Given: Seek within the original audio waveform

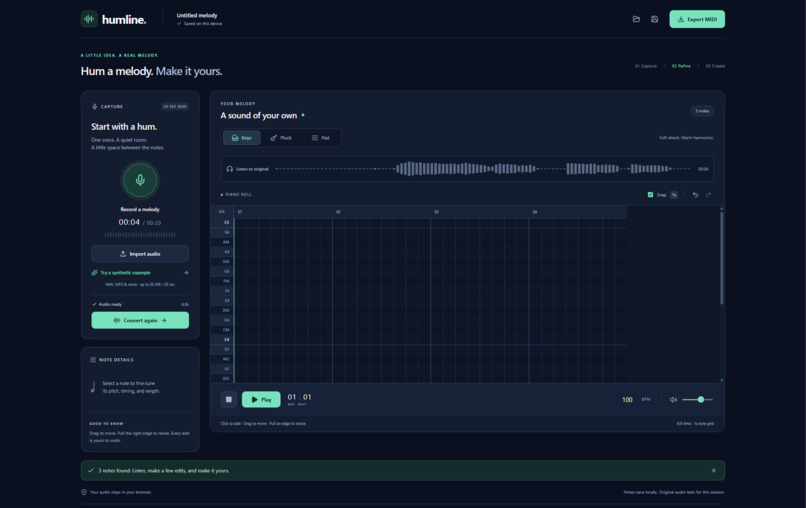Looking at the screenshot, I should (483, 169).
